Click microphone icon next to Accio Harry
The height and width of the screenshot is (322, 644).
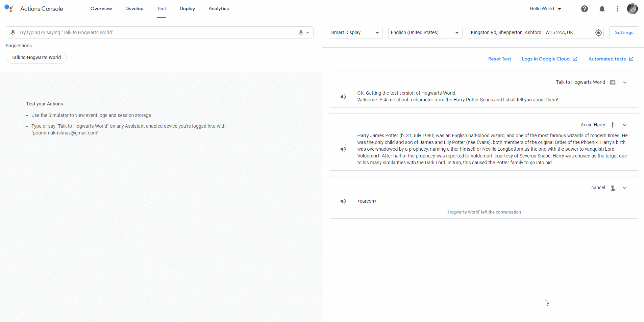613,125
